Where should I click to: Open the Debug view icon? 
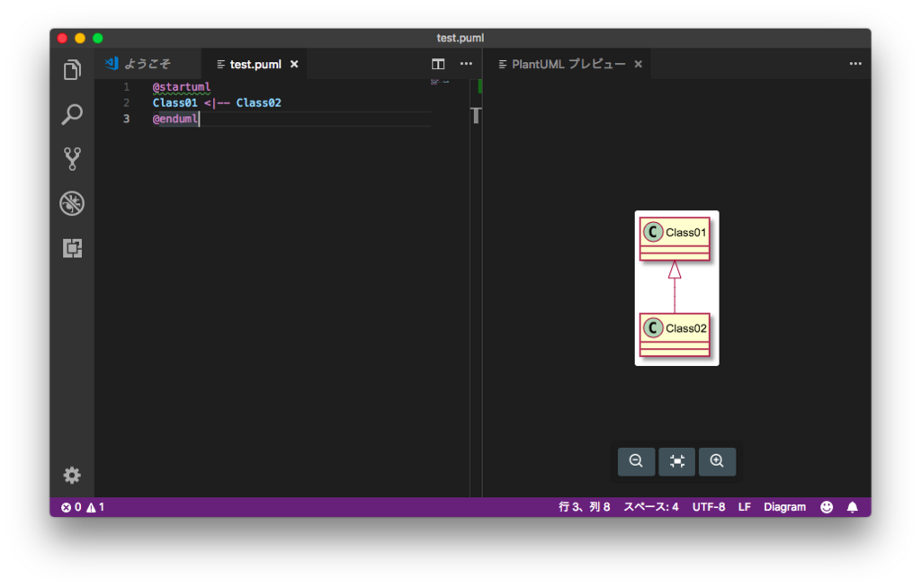pos(72,203)
